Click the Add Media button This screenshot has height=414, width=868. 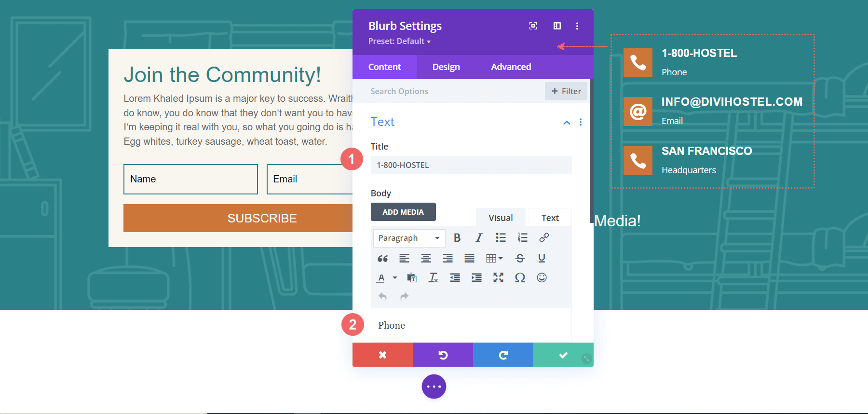point(403,212)
